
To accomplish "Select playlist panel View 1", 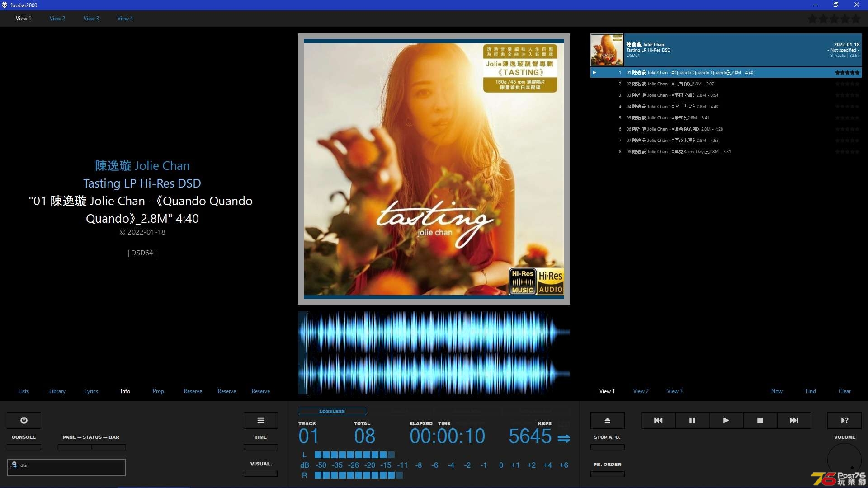I will (607, 391).
